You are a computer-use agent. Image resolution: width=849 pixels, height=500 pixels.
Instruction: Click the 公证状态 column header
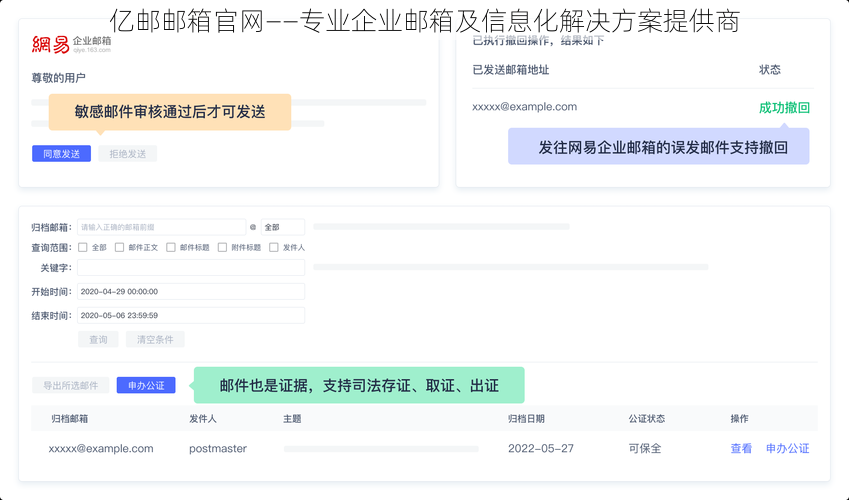(x=646, y=419)
